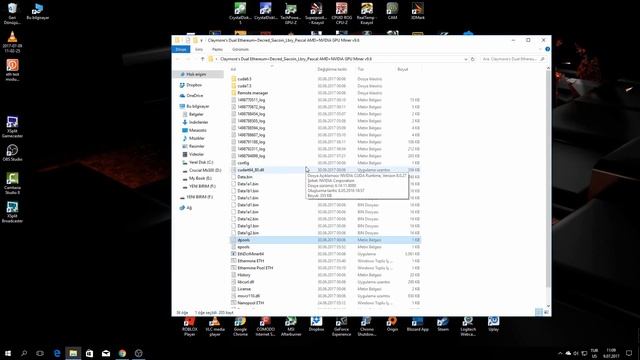Launch the Superposition desktop shortcut

[x=316, y=13]
